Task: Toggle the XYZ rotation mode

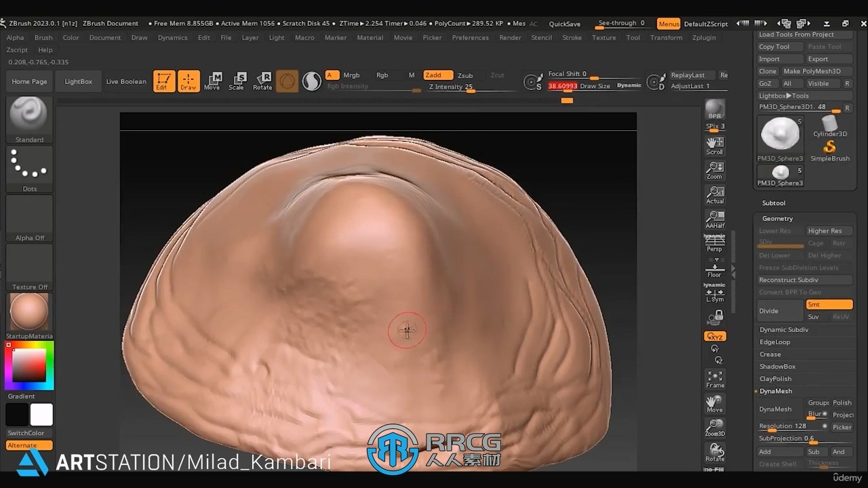Action: [x=715, y=336]
